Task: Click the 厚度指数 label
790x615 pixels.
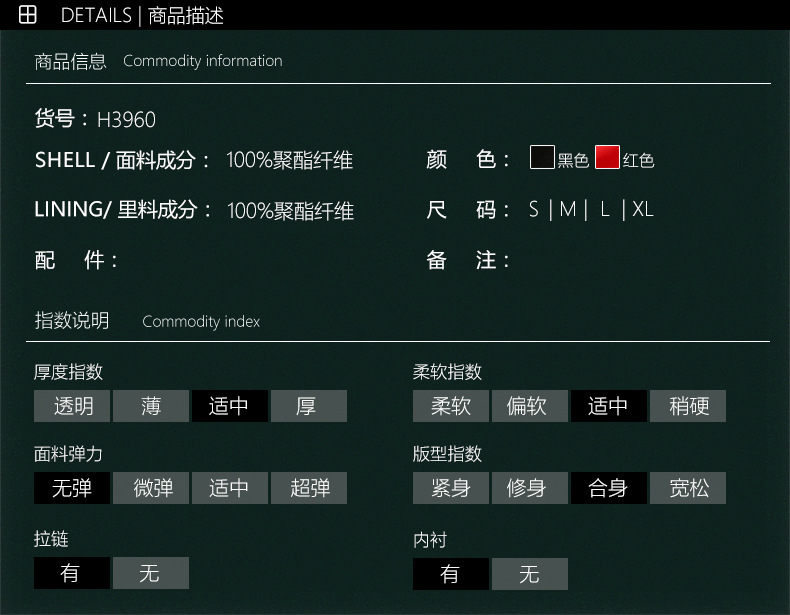Action: pyautogui.click(x=69, y=372)
